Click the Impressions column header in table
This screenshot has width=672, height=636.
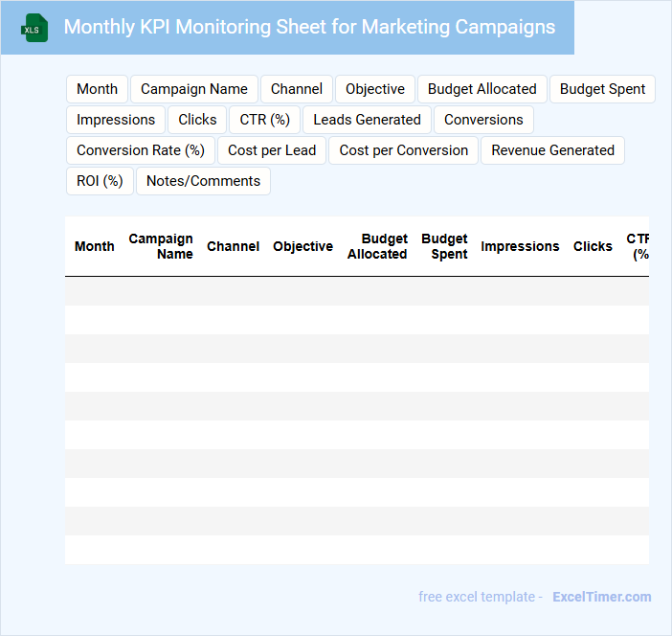[520, 246]
